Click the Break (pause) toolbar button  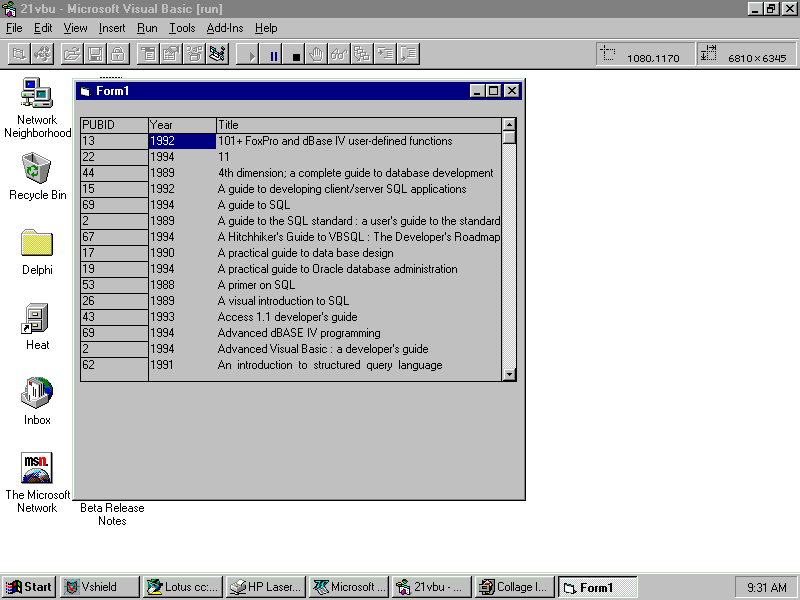(x=274, y=54)
